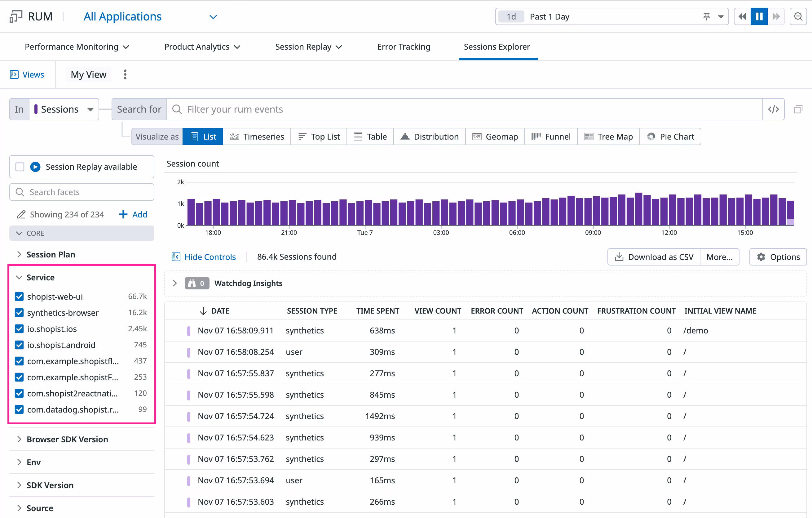Click the pin icon in time picker
This screenshot has height=518, width=812.
click(x=706, y=16)
